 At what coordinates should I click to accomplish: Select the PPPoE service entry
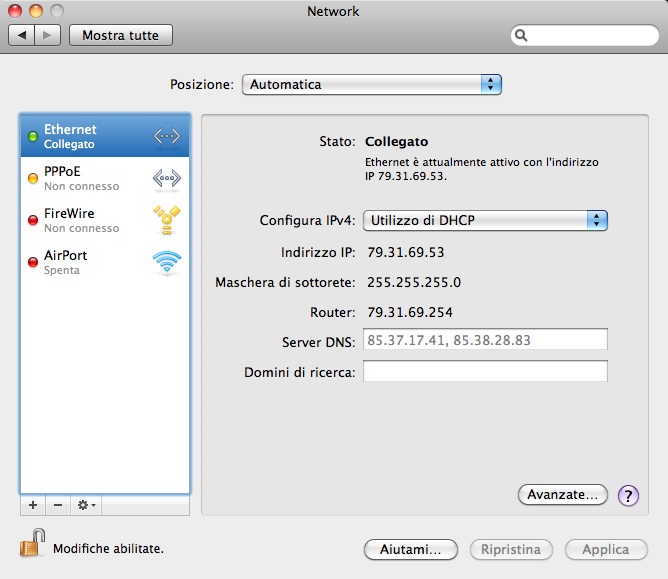105,178
